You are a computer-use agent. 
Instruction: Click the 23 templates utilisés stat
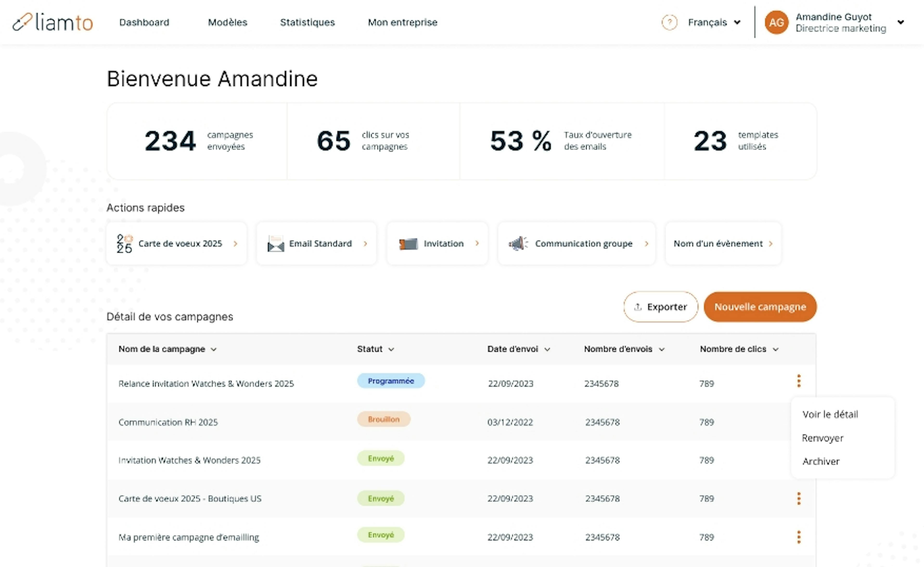(x=740, y=141)
